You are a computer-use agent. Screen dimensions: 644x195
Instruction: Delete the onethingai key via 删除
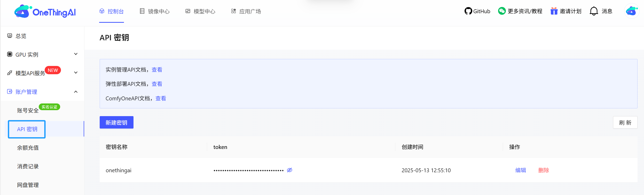(543, 170)
